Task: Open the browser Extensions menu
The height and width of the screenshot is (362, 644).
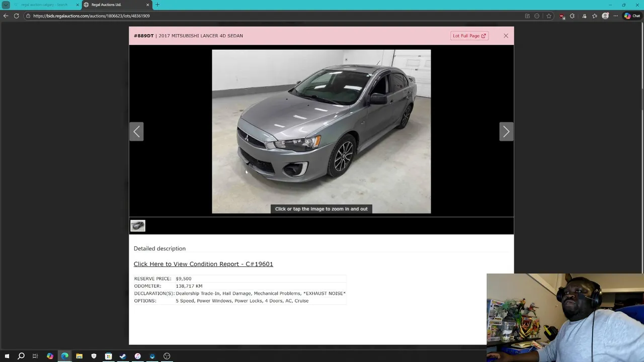Action: coord(572,16)
